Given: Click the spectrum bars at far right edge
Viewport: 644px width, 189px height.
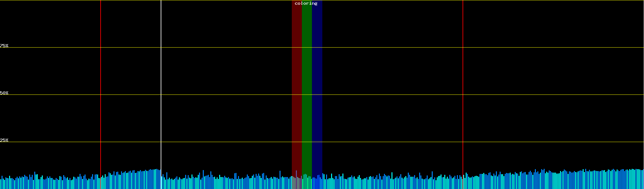Looking at the screenshot, I should point(641,179).
